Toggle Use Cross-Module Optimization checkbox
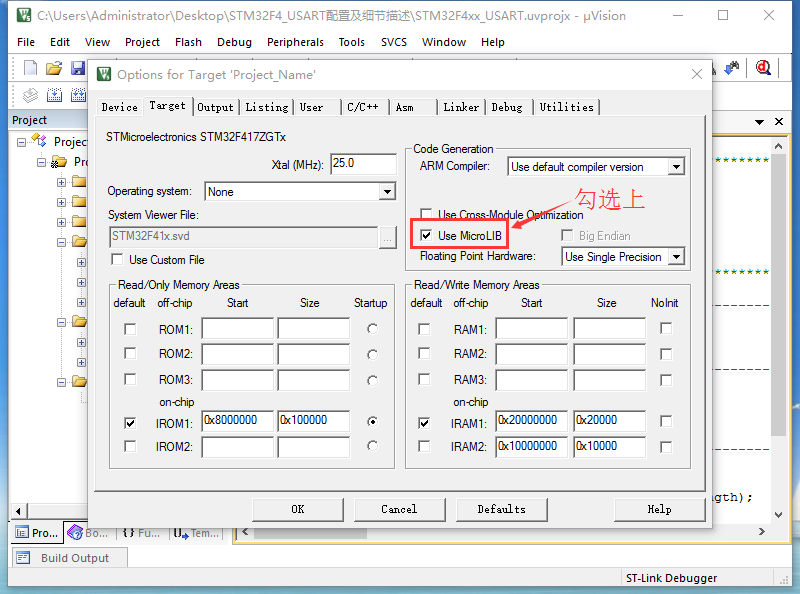 426,213
